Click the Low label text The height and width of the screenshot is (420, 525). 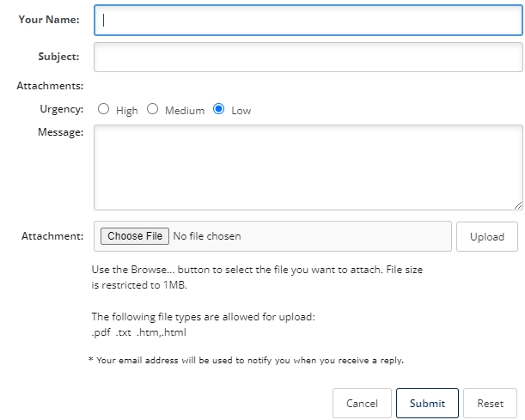pos(241,111)
